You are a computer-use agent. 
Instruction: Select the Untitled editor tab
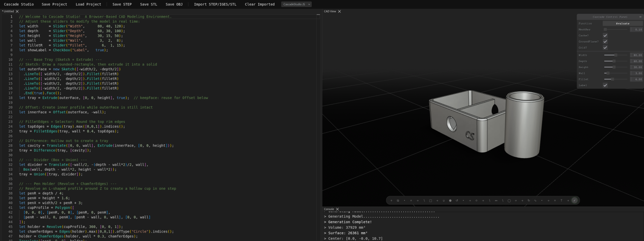pos(8,11)
